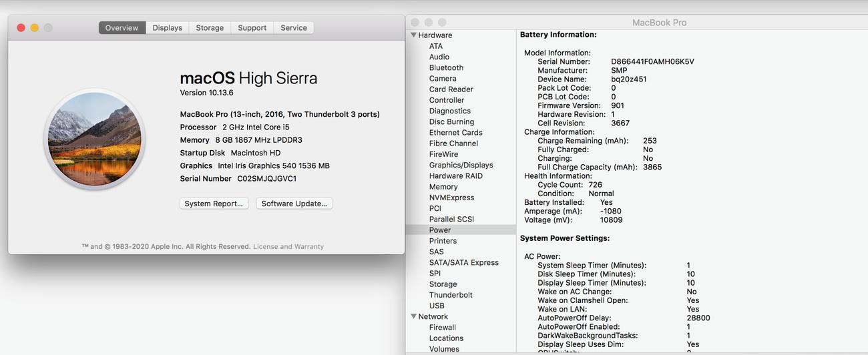
Task: Select USB in the sidebar
Action: [x=437, y=306]
